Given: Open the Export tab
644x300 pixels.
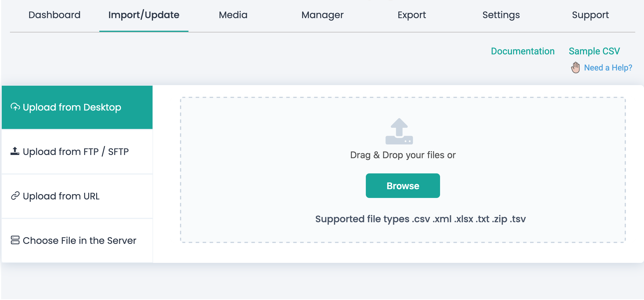Looking at the screenshot, I should click(412, 15).
